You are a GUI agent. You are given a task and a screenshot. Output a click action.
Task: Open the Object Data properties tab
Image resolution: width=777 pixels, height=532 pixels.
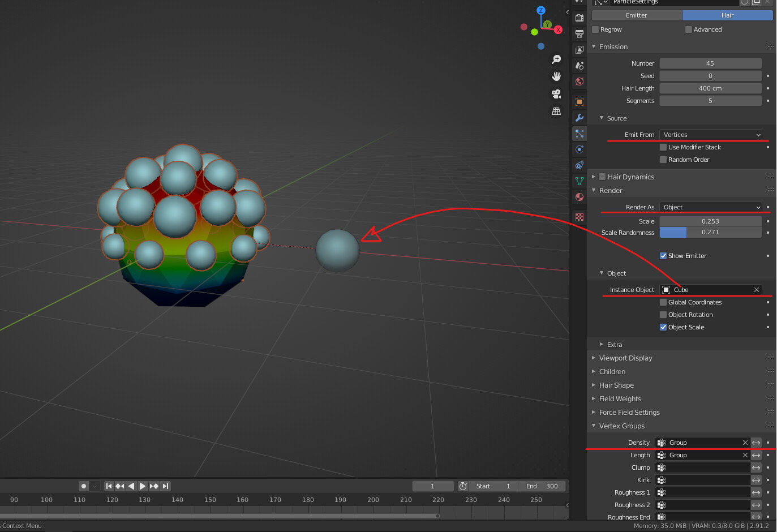point(579,181)
